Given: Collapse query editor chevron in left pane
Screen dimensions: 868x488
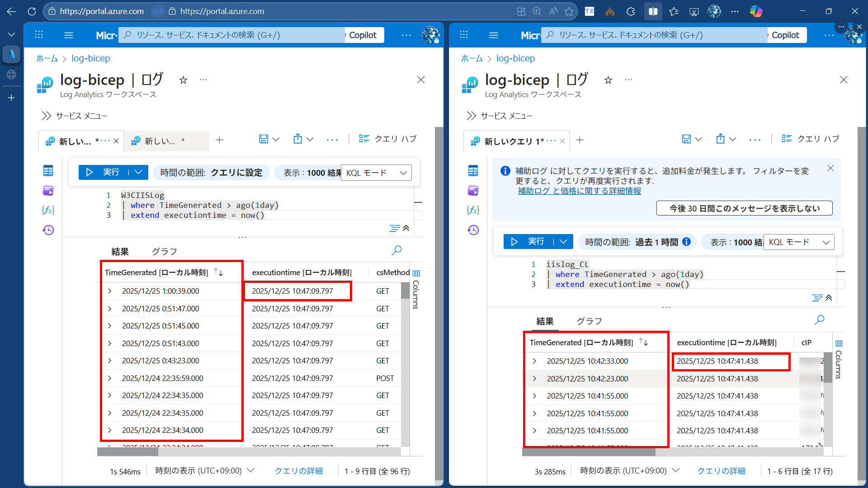Looking at the screenshot, I should [x=406, y=228].
